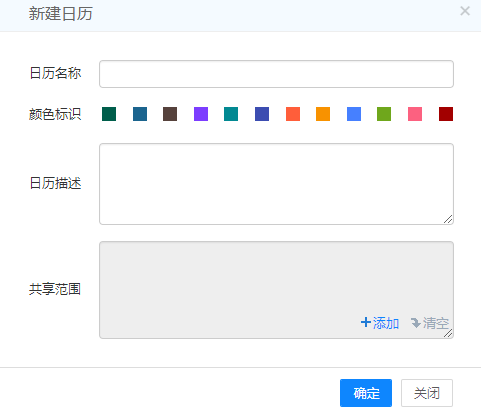Viewport: 481px width, 412px height.
Task: Select the teal color swatch
Action: 231,114
